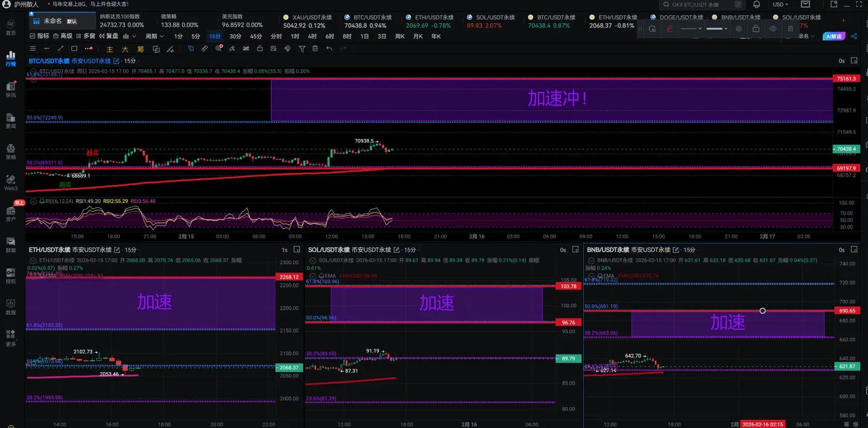Select the ruler measure tool
868x428 pixels.
205,49
